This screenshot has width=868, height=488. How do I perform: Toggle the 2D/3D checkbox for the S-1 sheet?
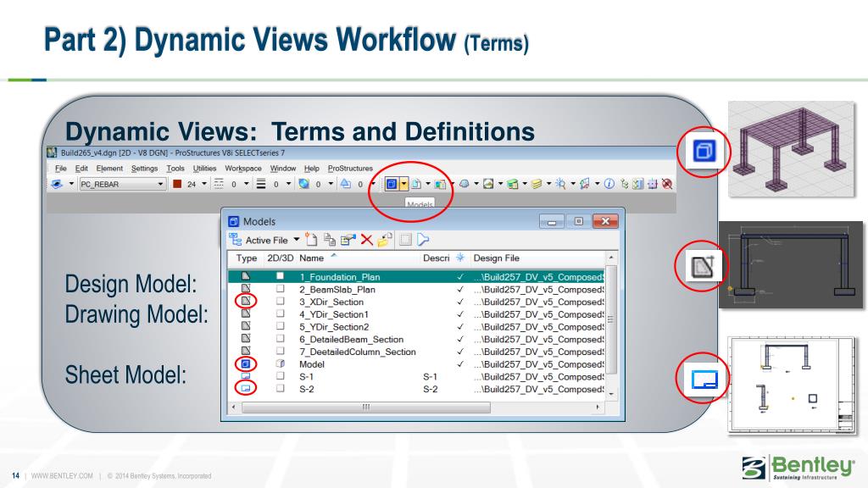tap(280, 375)
